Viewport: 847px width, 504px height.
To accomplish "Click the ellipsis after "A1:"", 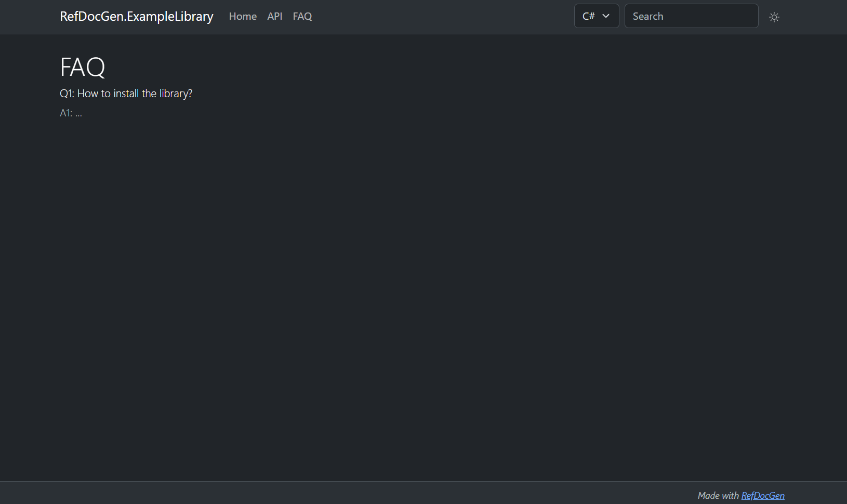I will pos(78,113).
